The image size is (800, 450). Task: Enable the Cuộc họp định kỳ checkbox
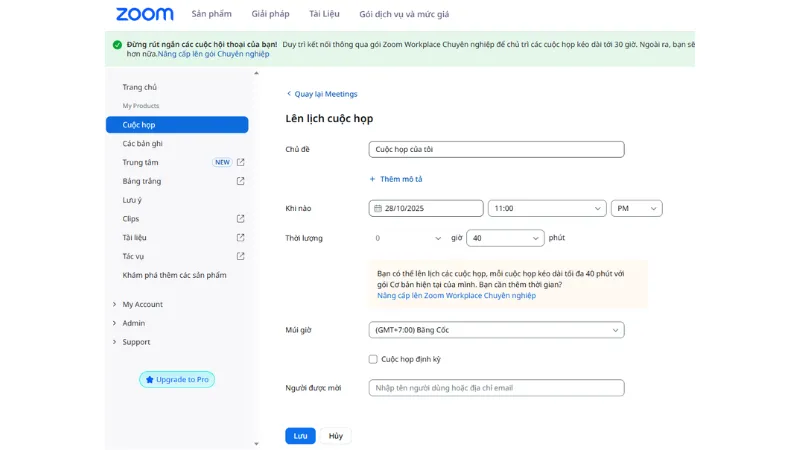[373, 358]
